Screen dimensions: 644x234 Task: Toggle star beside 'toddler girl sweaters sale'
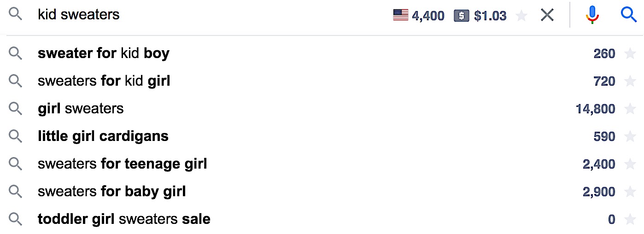tap(630, 220)
